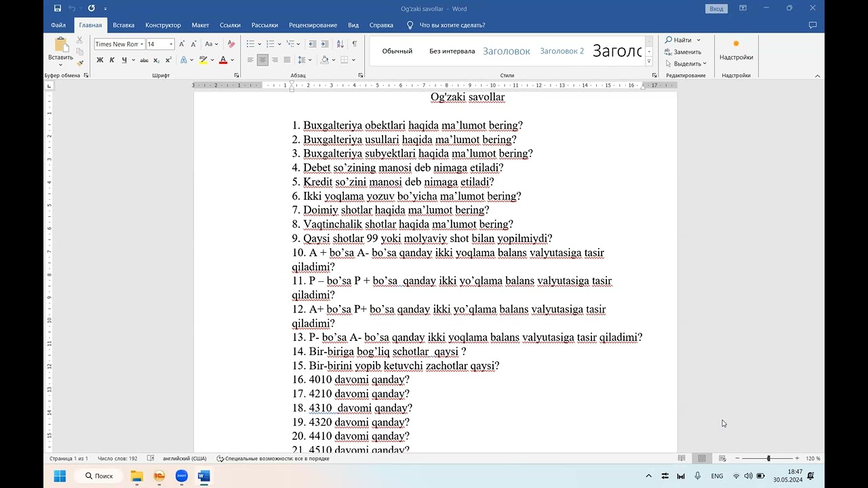Switch to Read Mode view in status bar
This screenshot has width=868, height=488.
click(x=682, y=458)
